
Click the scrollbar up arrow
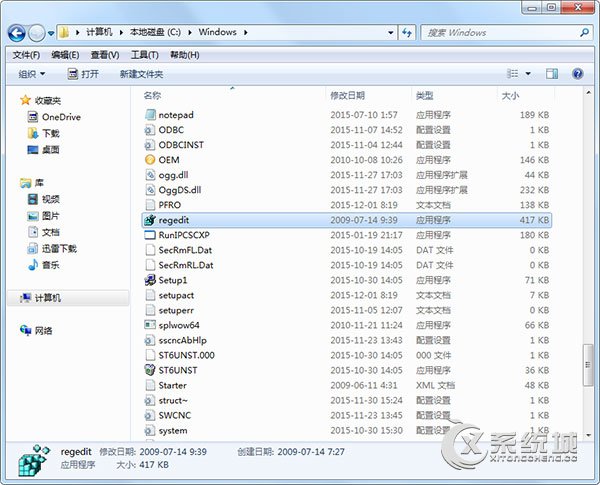[588, 93]
